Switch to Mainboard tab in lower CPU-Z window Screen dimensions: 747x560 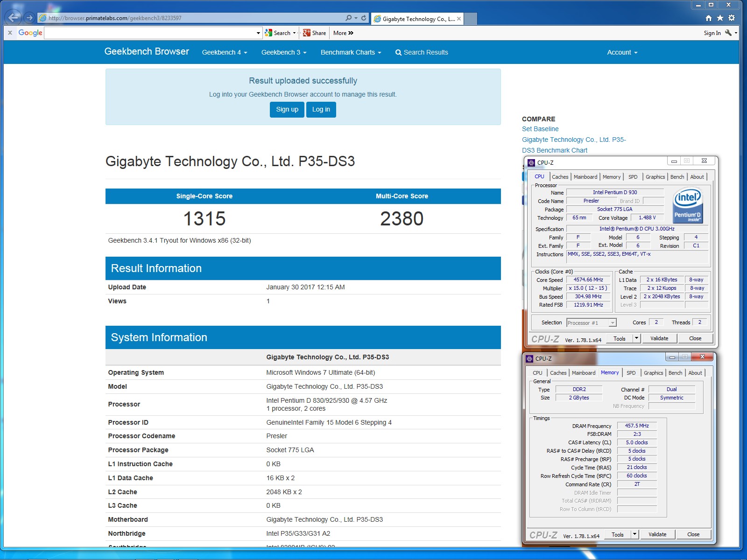point(584,373)
